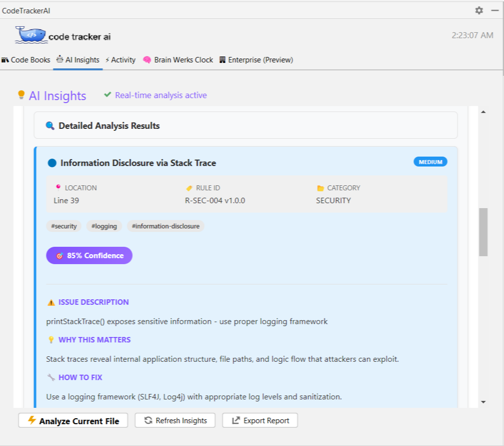Open the Brain Werks Clock tab
Screen dimensions: 504x446
178,59
